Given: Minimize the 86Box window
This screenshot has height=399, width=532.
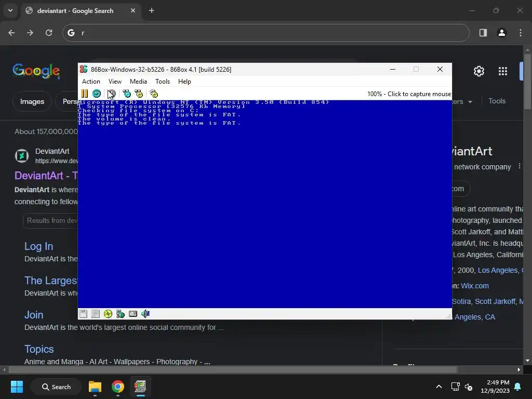Looking at the screenshot, I should (x=393, y=69).
